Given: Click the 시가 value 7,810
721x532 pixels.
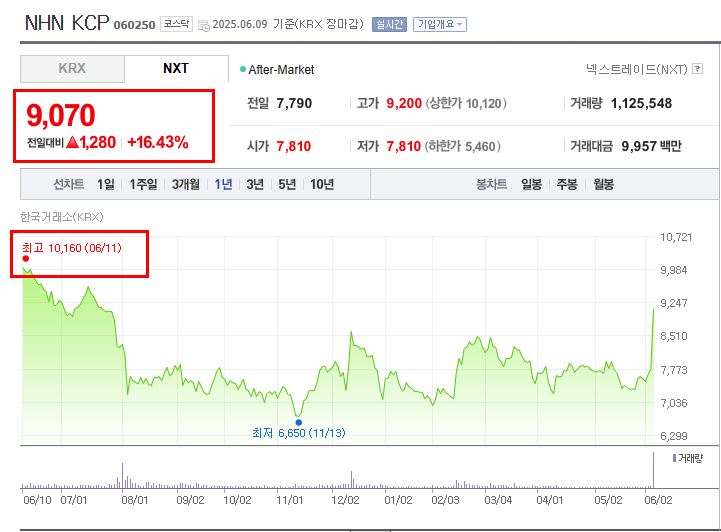Looking at the screenshot, I should click(x=294, y=147).
